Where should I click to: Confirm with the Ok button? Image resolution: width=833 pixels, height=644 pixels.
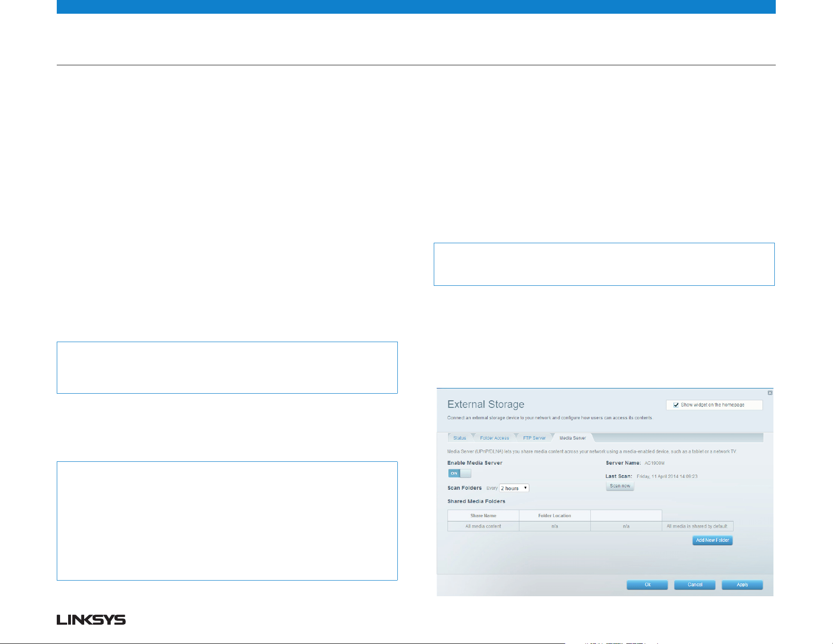(x=647, y=584)
